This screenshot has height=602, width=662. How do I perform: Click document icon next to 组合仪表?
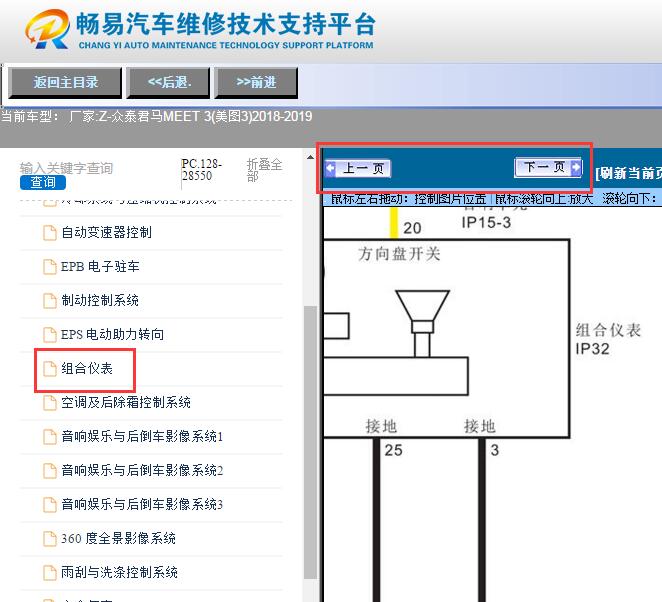[50, 369]
